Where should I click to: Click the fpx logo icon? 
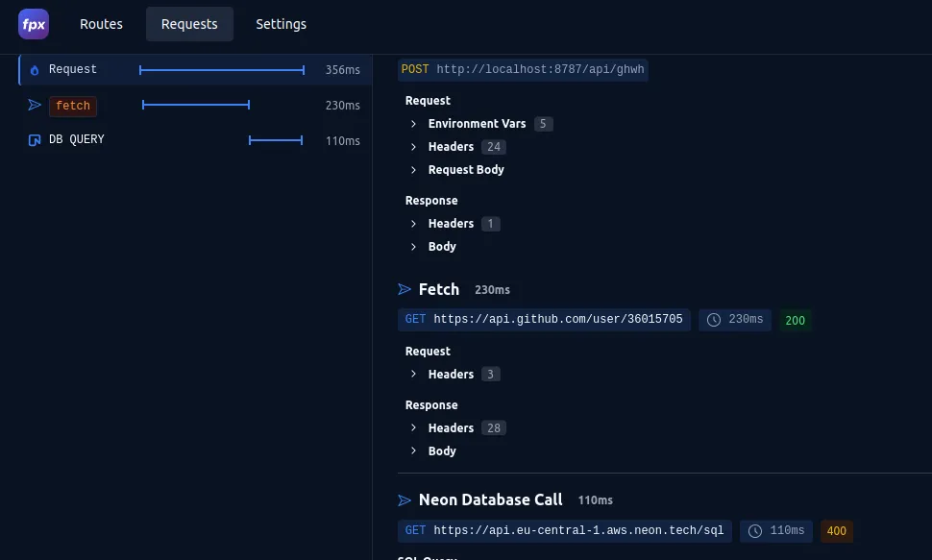point(34,24)
